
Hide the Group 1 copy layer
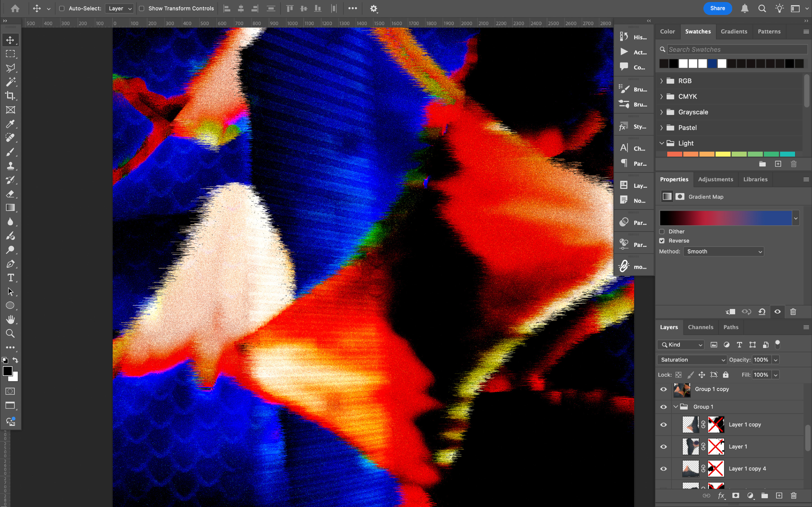click(x=664, y=389)
